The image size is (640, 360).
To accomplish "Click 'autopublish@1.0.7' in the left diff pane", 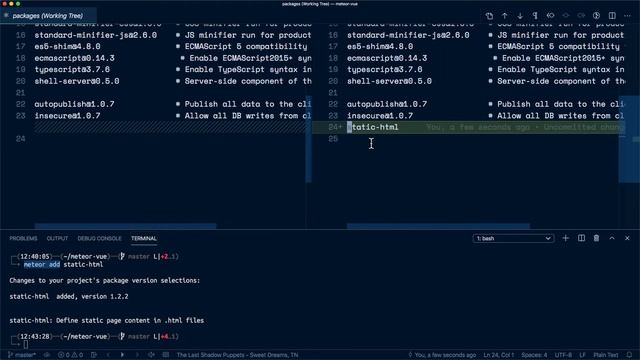I will coord(74,104).
